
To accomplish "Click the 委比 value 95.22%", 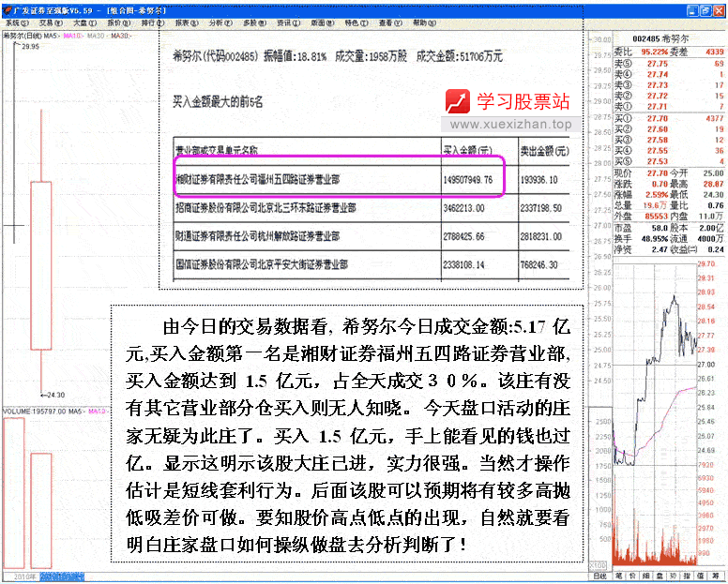I will [x=655, y=52].
